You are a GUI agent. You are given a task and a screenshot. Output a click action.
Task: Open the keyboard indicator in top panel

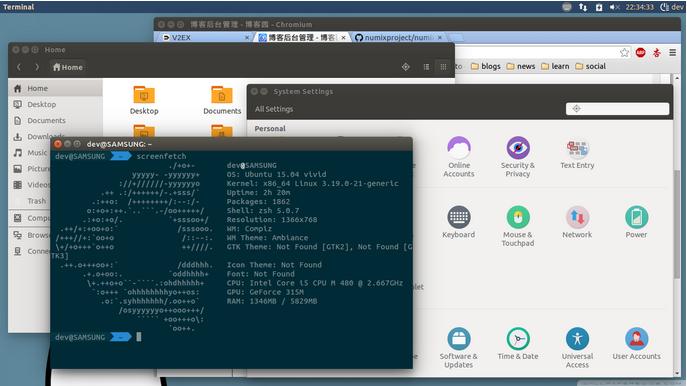[567, 7]
